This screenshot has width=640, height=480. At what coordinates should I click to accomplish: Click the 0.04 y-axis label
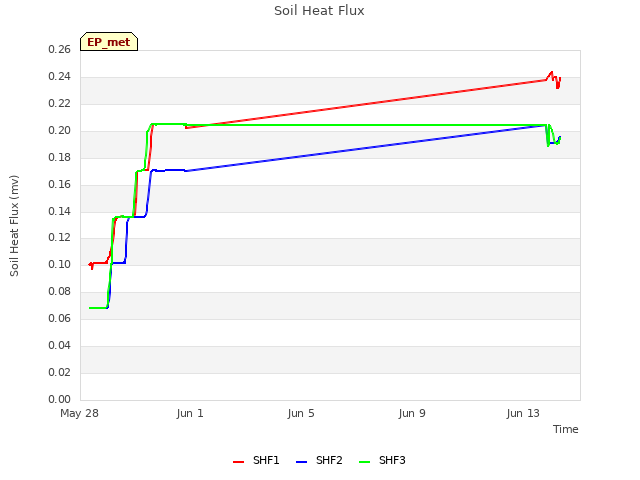(60, 345)
